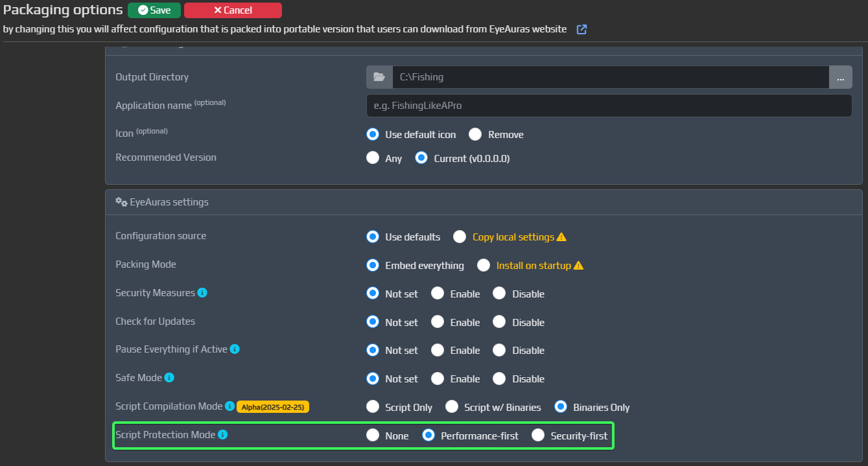
Task: Set Script Protection Mode to None
Action: [x=373, y=436]
